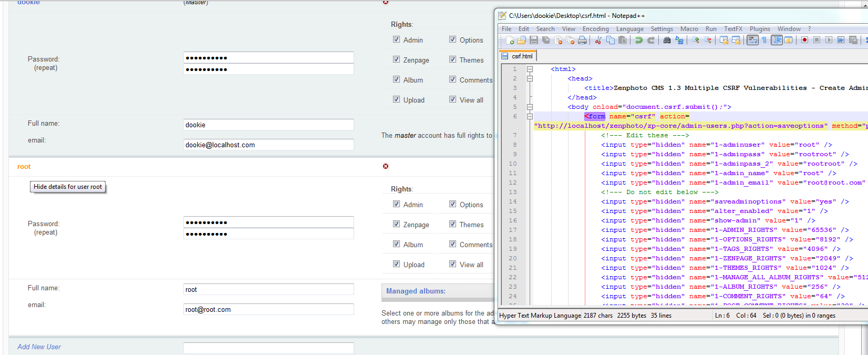The height and width of the screenshot is (355, 868).
Task: Uncheck Options right for dookie user
Action: pyautogui.click(x=452, y=39)
